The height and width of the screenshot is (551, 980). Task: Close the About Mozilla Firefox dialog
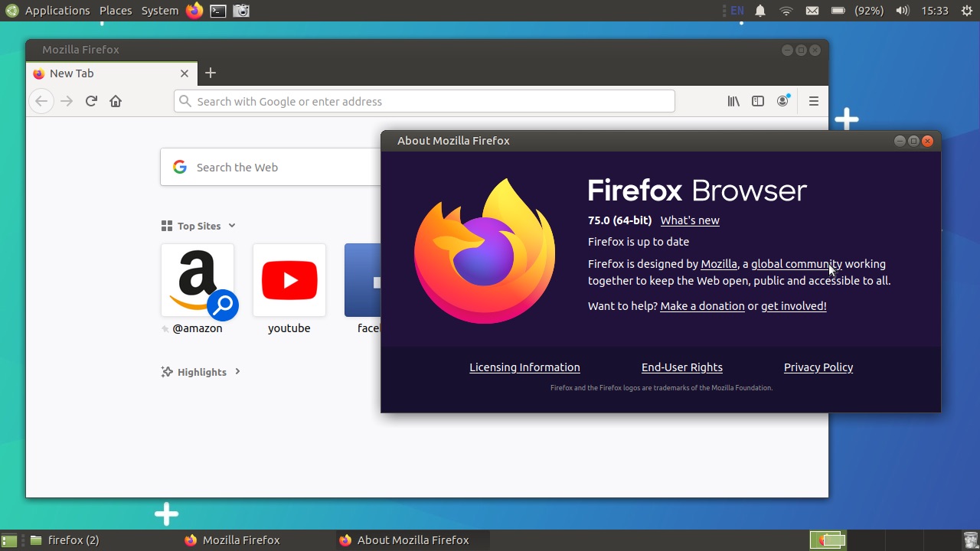pyautogui.click(x=928, y=141)
